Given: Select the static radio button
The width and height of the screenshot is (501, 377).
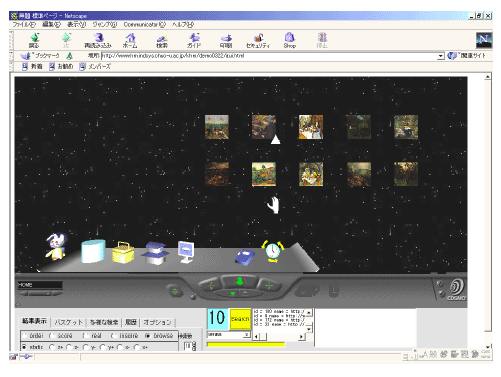Looking at the screenshot, I should point(24,347).
